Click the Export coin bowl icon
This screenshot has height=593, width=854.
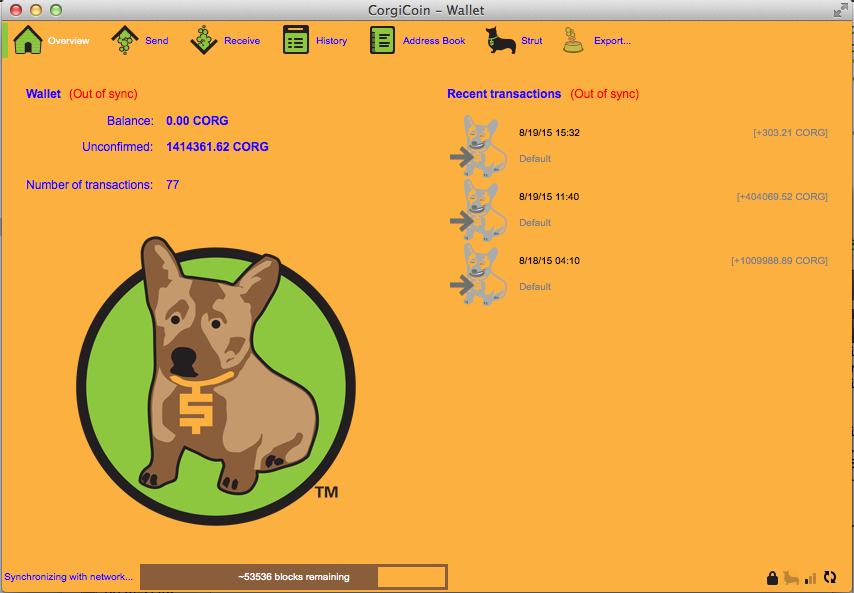573,41
